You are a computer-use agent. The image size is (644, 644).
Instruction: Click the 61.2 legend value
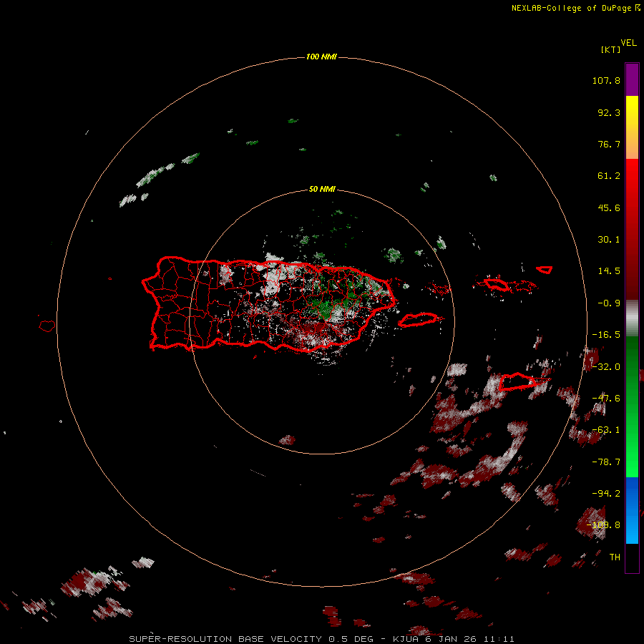click(609, 176)
